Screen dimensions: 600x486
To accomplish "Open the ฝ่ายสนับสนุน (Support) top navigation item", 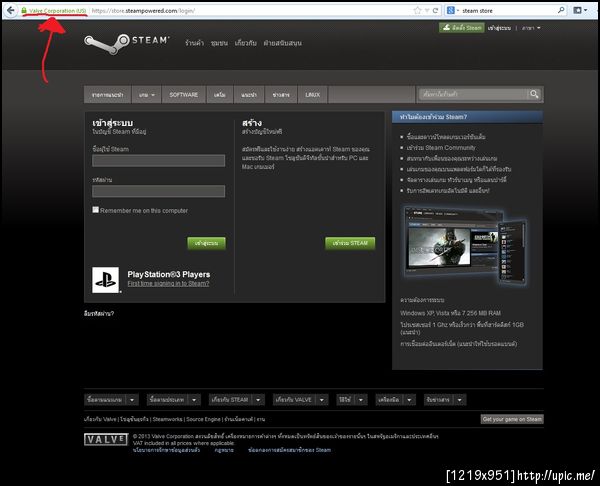I will (x=282, y=43).
